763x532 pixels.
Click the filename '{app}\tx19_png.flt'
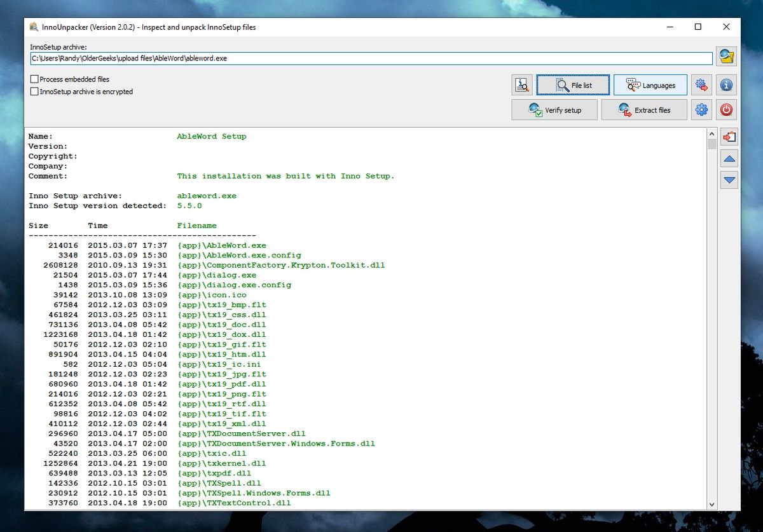coord(222,394)
